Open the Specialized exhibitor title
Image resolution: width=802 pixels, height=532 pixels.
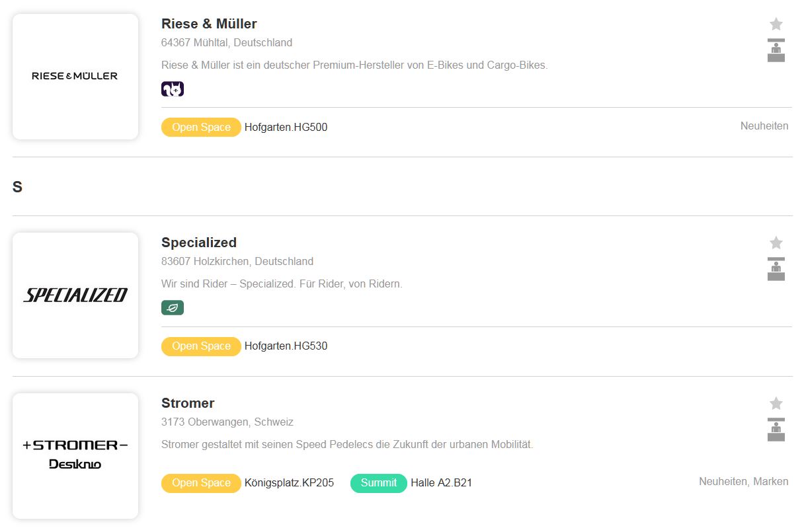tap(199, 243)
